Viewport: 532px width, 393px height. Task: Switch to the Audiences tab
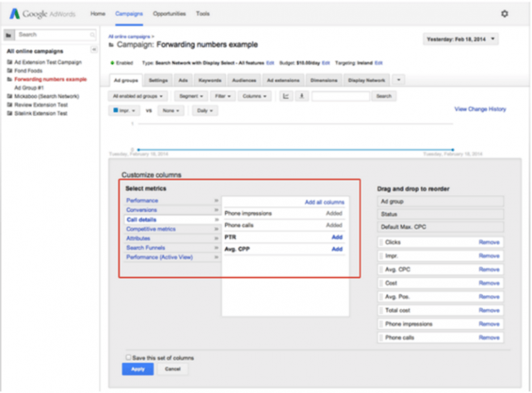tap(244, 80)
